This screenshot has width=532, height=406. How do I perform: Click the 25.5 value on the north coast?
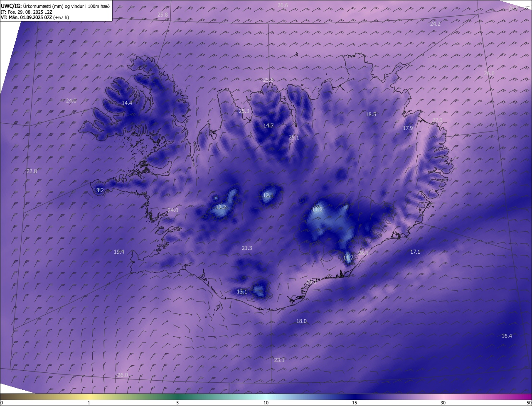[x=268, y=80]
